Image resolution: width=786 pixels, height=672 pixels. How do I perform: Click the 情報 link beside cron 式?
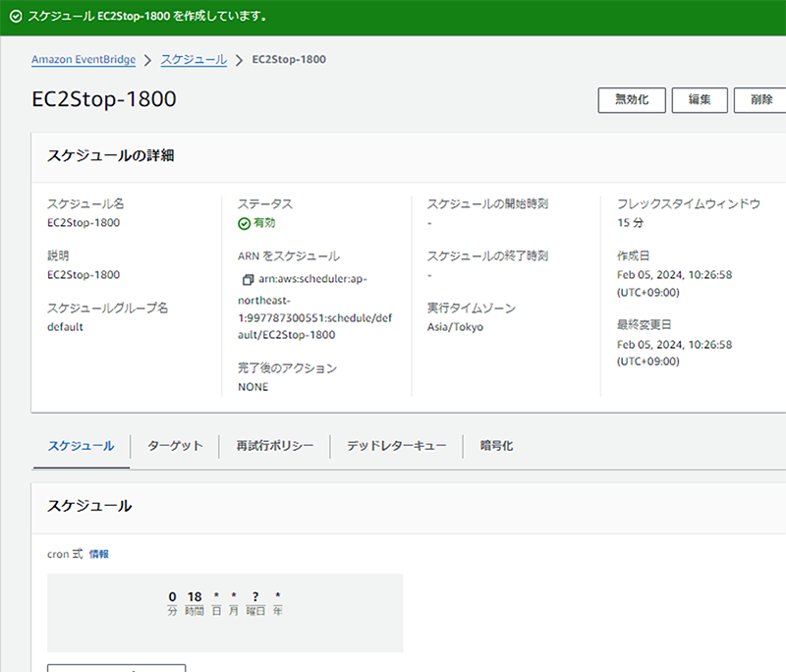pos(99,554)
